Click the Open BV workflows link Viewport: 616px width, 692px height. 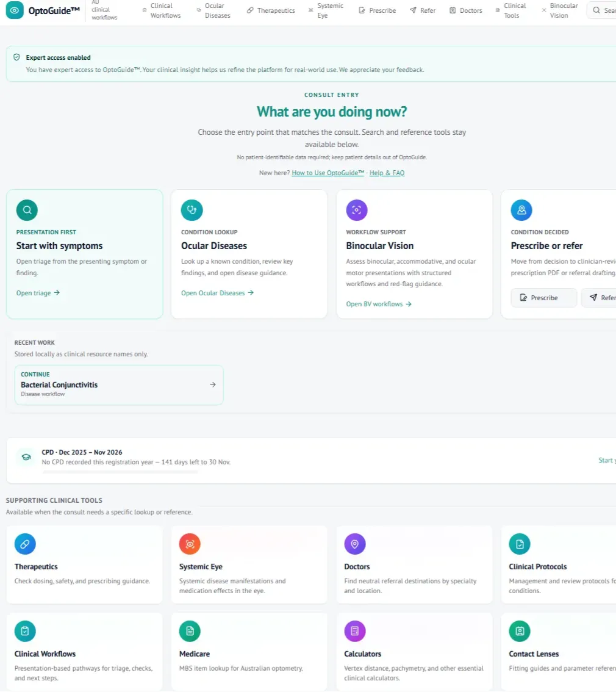pos(379,304)
